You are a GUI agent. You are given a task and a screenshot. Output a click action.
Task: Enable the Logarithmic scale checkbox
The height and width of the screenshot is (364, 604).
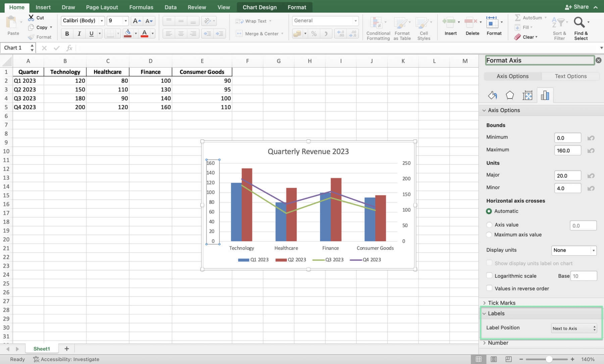tap(489, 276)
